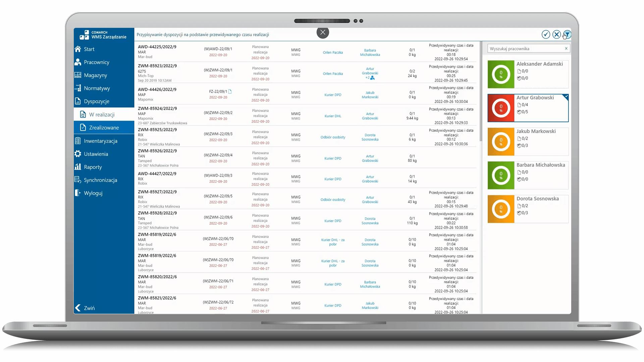Open the Ustawienia menu label
The image size is (644, 362).
[96, 154]
